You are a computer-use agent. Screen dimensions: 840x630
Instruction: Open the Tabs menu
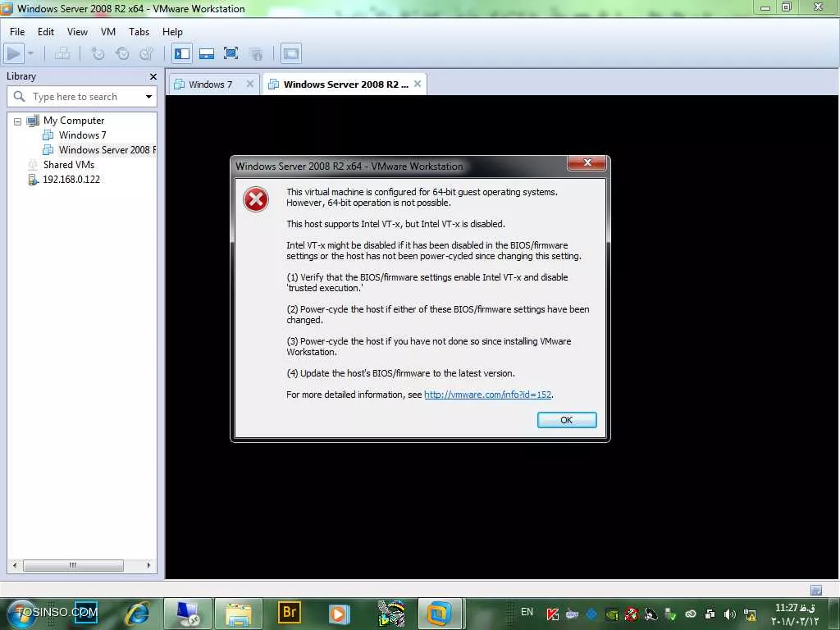[139, 32]
